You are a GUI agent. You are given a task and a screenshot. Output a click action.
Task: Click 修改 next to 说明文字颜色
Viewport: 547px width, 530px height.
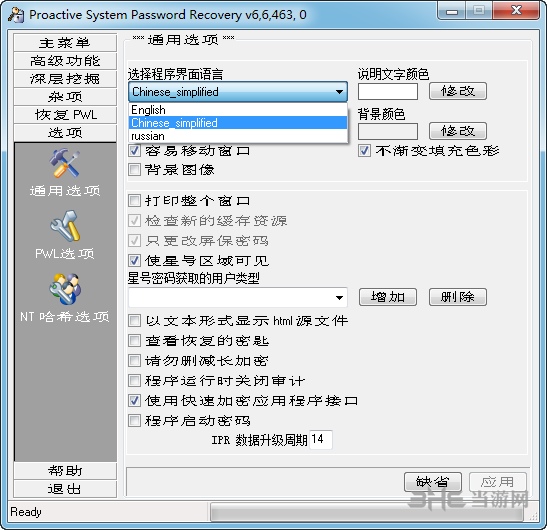(458, 91)
